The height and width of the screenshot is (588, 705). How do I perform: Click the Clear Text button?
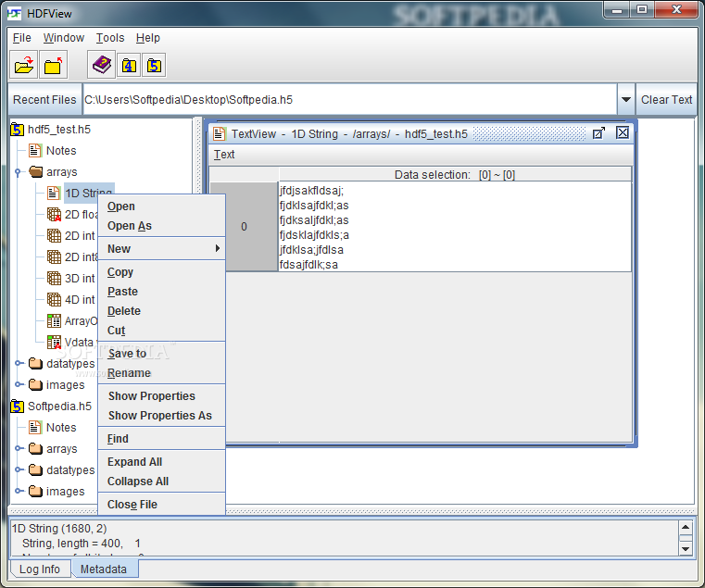[666, 99]
